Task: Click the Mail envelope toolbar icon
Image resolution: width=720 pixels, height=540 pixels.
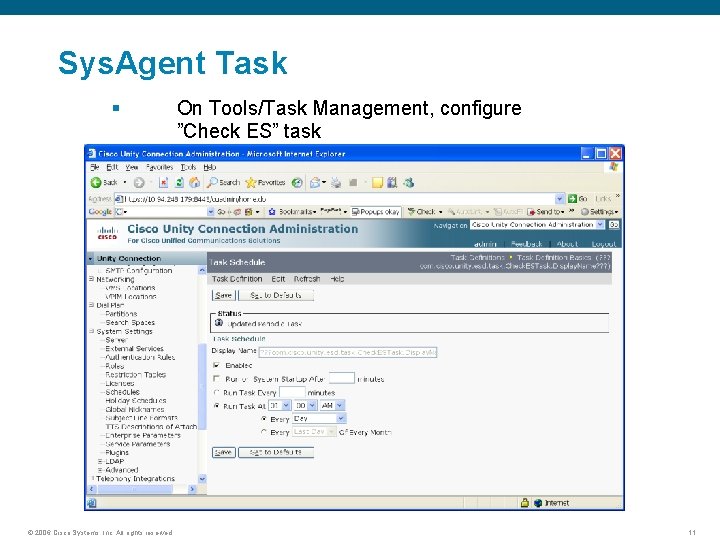Action: (315, 183)
